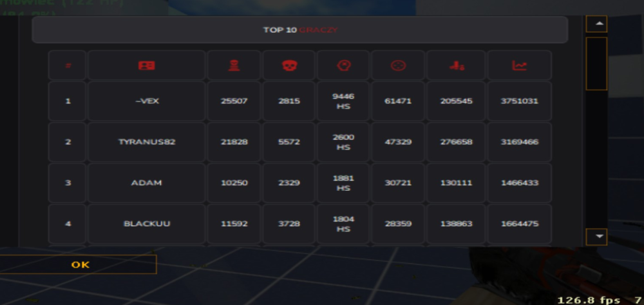Image resolution: width=644 pixels, height=305 pixels.
Task: Select player name TYRANUS82
Action: point(147,142)
